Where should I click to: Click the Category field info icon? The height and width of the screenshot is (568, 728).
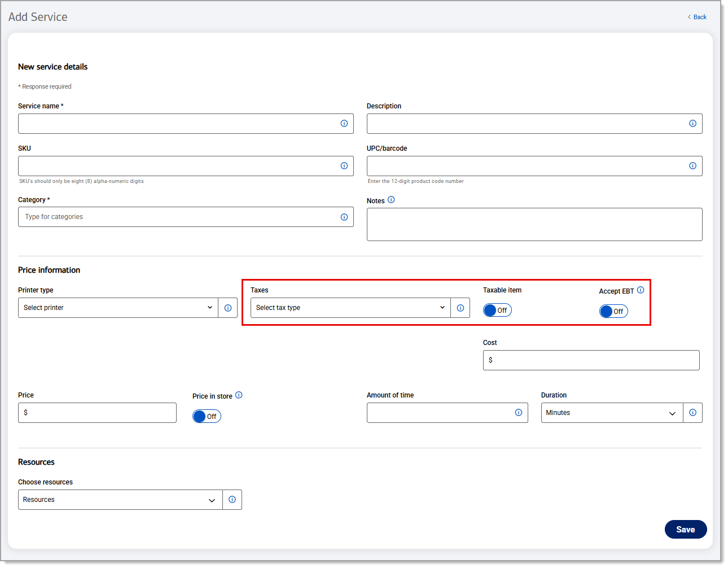[x=344, y=217]
